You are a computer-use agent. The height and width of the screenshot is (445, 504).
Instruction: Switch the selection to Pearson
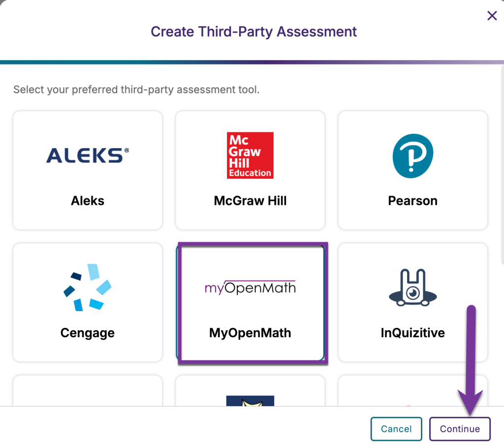click(x=412, y=170)
